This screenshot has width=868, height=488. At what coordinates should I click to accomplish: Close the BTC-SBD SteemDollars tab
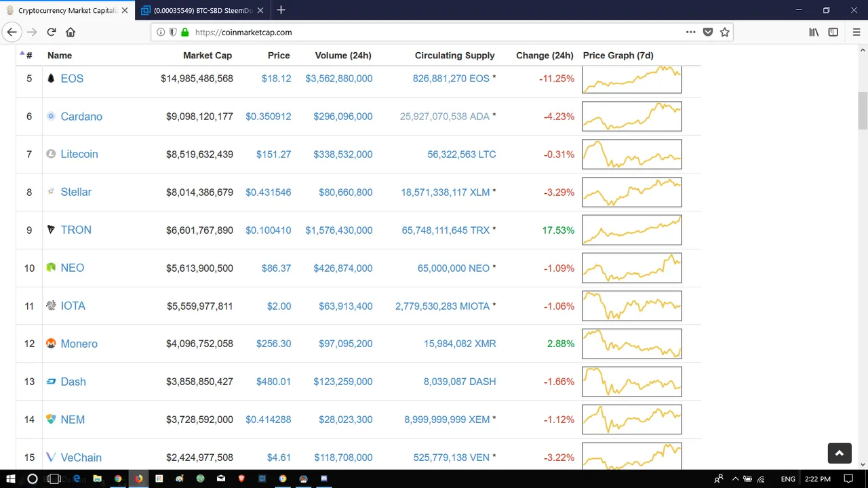[x=260, y=10]
